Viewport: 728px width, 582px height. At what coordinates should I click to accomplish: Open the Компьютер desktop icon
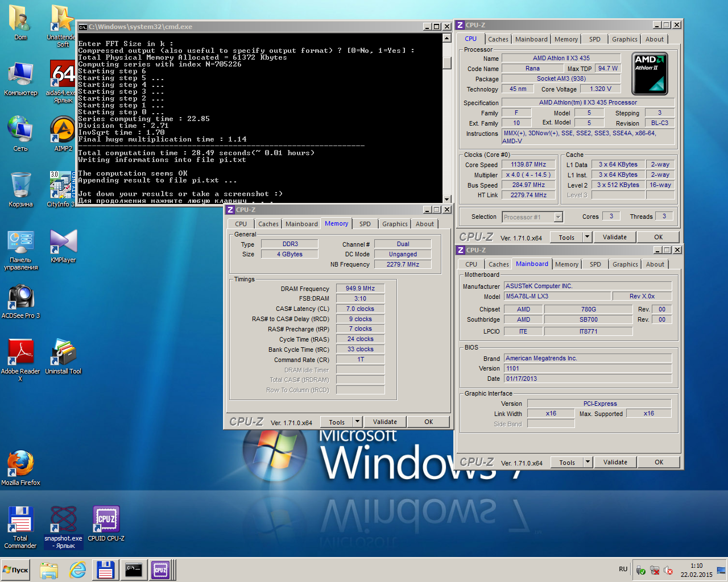pyautogui.click(x=20, y=78)
